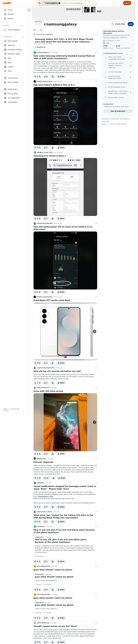The height and width of the screenshot is (644, 138).
Task: Open the moderators Learn More link
Action: [125, 107]
